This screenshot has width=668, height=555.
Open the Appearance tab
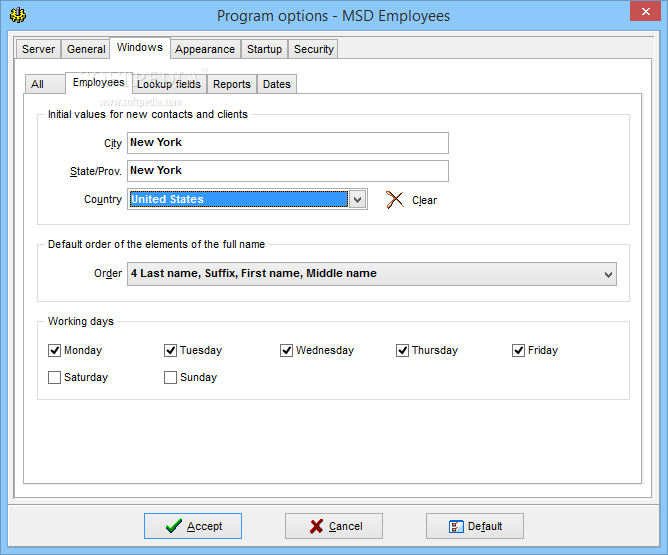pos(205,49)
